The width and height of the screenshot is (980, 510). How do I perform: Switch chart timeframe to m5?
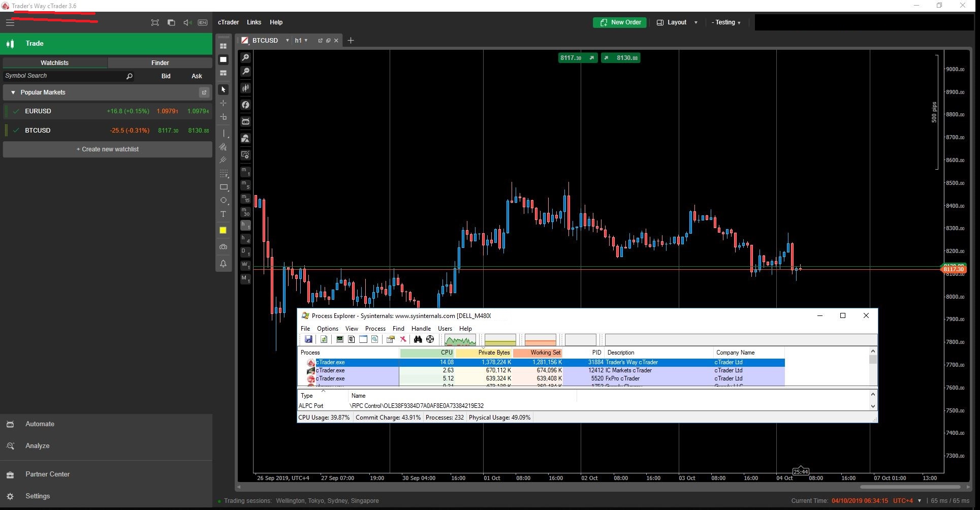click(x=245, y=185)
